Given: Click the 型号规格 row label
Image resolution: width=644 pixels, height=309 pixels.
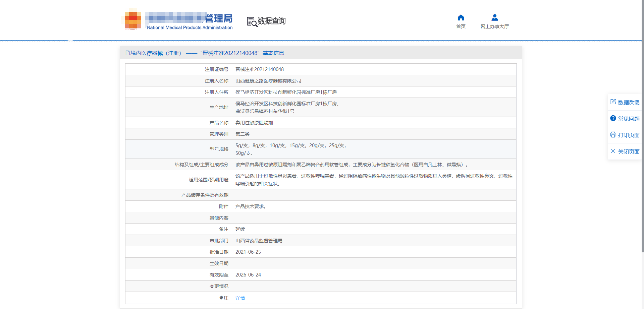Looking at the screenshot, I should 219,149.
